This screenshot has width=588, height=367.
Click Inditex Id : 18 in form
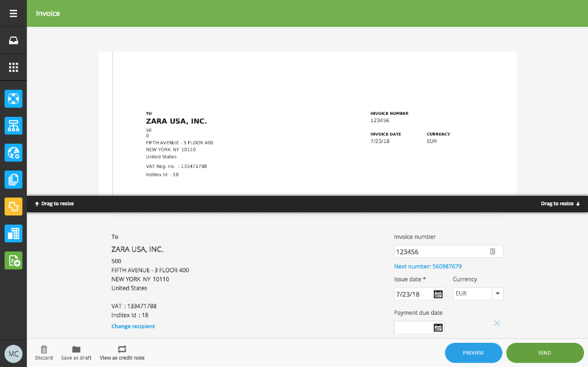click(130, 315)
